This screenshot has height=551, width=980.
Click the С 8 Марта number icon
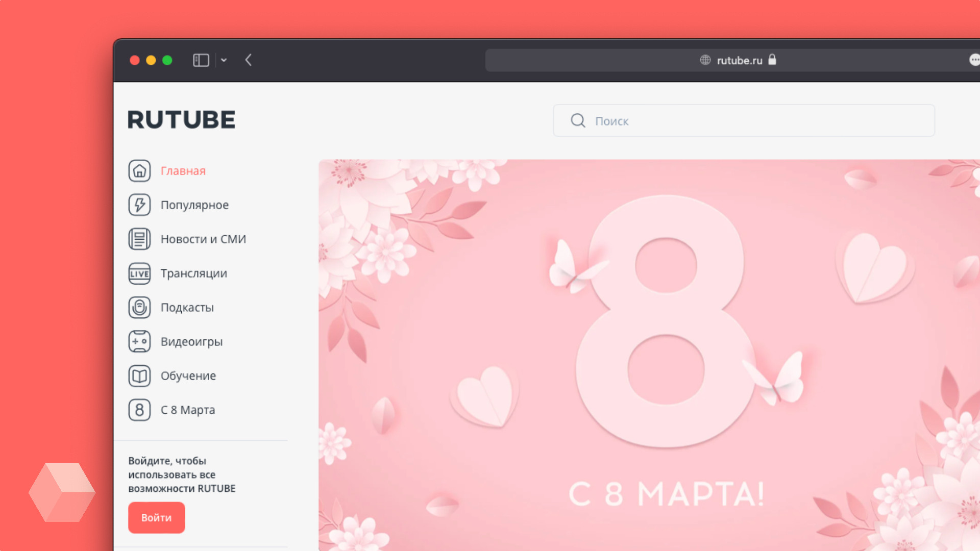pos(139,410)
